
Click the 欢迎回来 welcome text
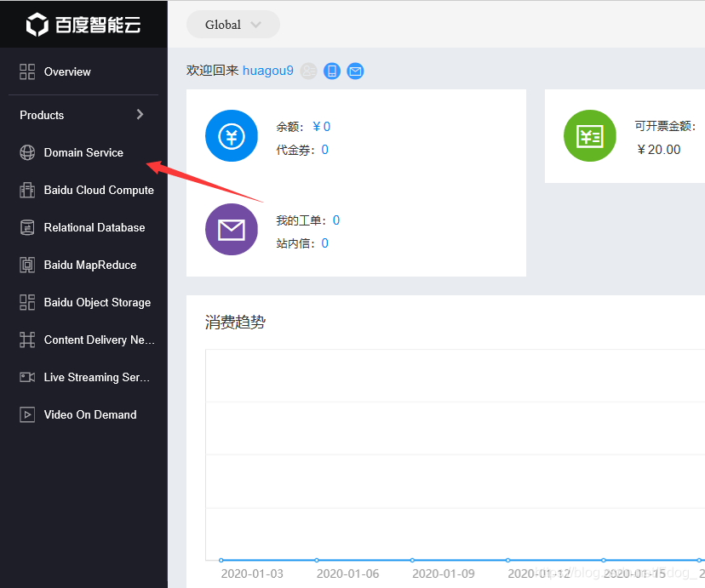pyautogui.click(x=212, y=71)
